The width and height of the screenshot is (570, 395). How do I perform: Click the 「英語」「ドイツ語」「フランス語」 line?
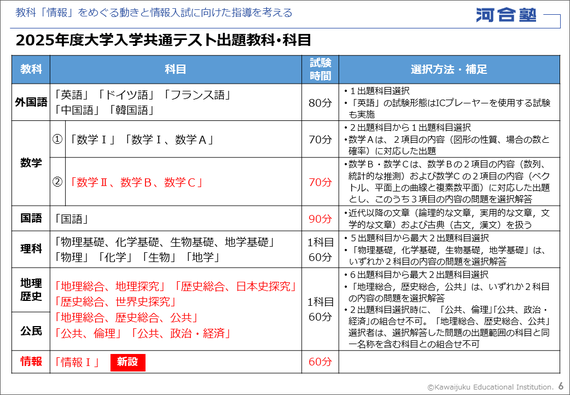(x=142, y=95)
